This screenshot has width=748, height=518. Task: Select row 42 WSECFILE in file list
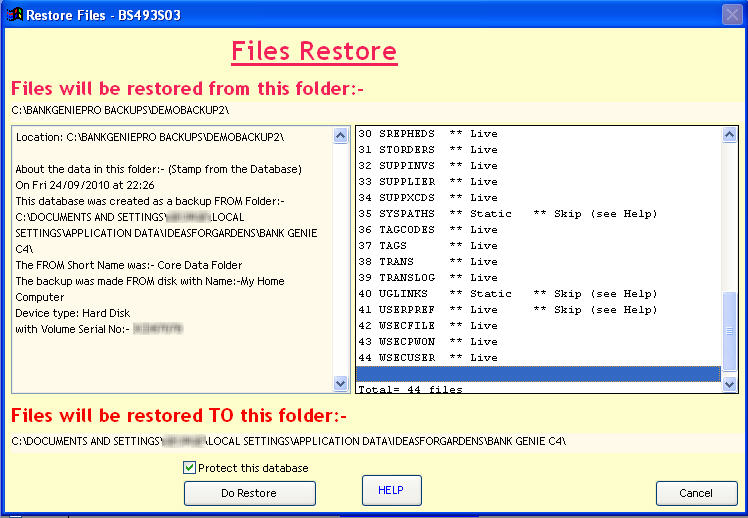tap(539, 326)
